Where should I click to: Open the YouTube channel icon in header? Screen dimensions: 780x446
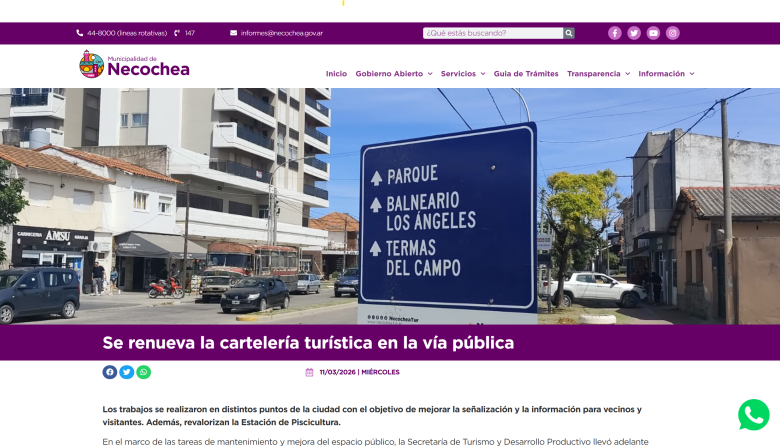point(653,33)
